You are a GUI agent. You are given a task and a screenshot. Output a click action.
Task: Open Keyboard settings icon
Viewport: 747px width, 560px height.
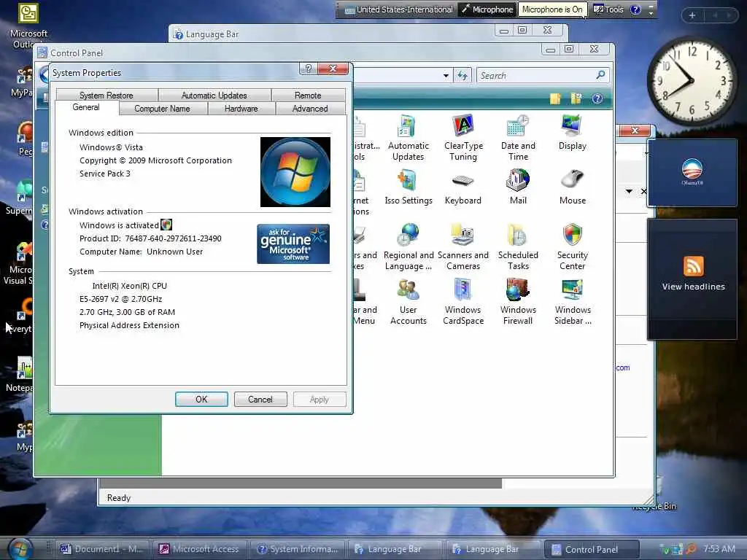click(x=462, y=187)
